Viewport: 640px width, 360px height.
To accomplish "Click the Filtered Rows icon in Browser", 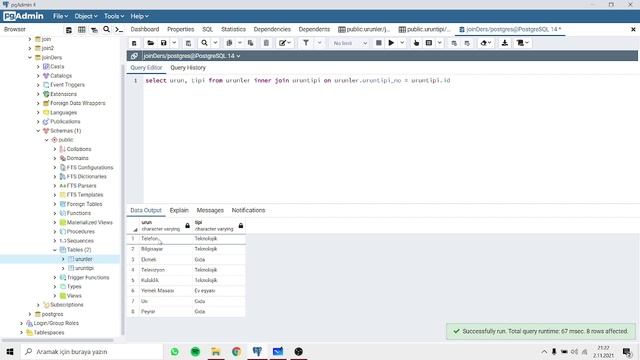I will click(94, 30).
